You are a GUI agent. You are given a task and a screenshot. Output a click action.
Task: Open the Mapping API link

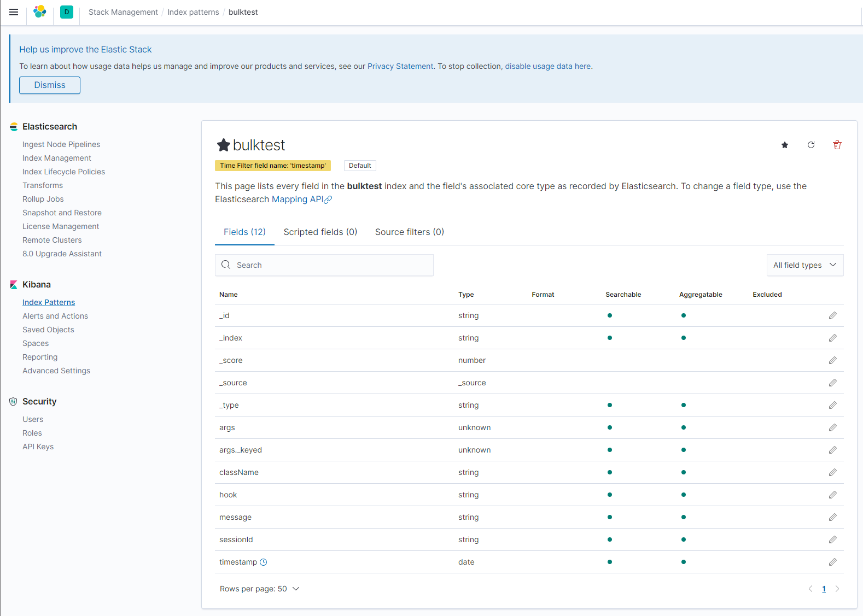click(x=302, y=200)
